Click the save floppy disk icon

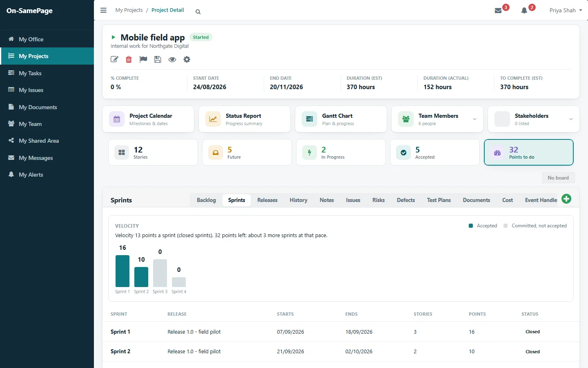[158, 59]
